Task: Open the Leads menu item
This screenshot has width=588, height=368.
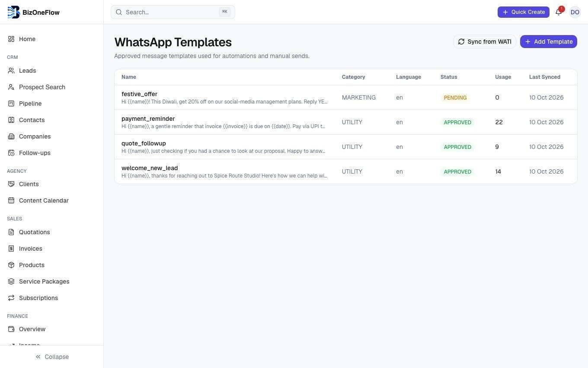Action: tap(52, 71)
